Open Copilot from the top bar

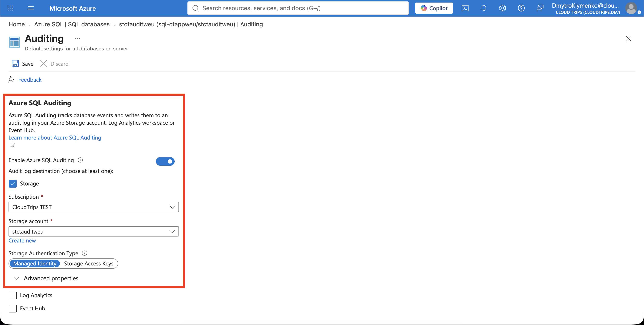click(x=434, y=8)
